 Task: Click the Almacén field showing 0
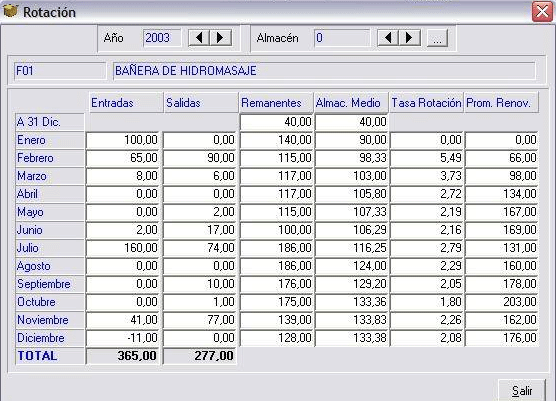tap(342, 38)
